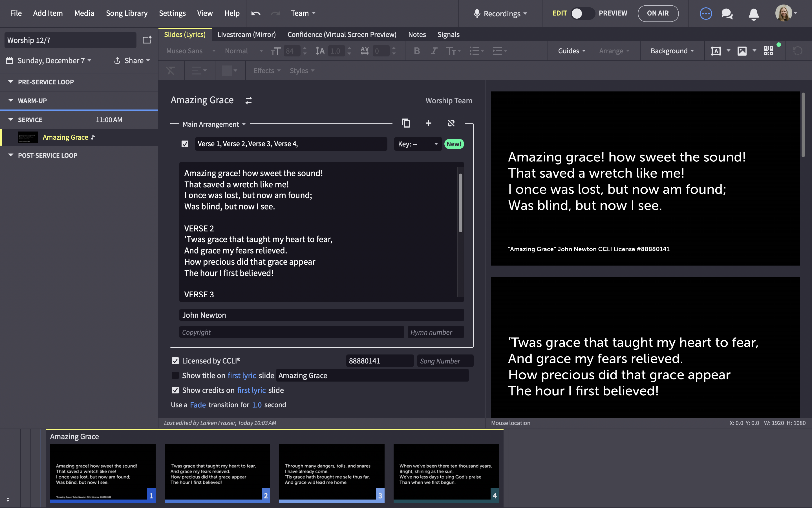
Task: Select Amazing Grace in service list
Action: 80,137
